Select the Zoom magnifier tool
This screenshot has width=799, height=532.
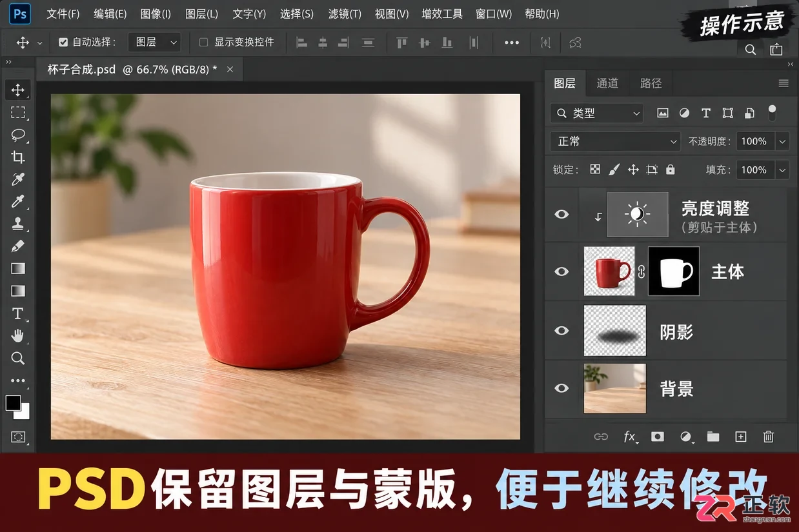click(17, 358)
